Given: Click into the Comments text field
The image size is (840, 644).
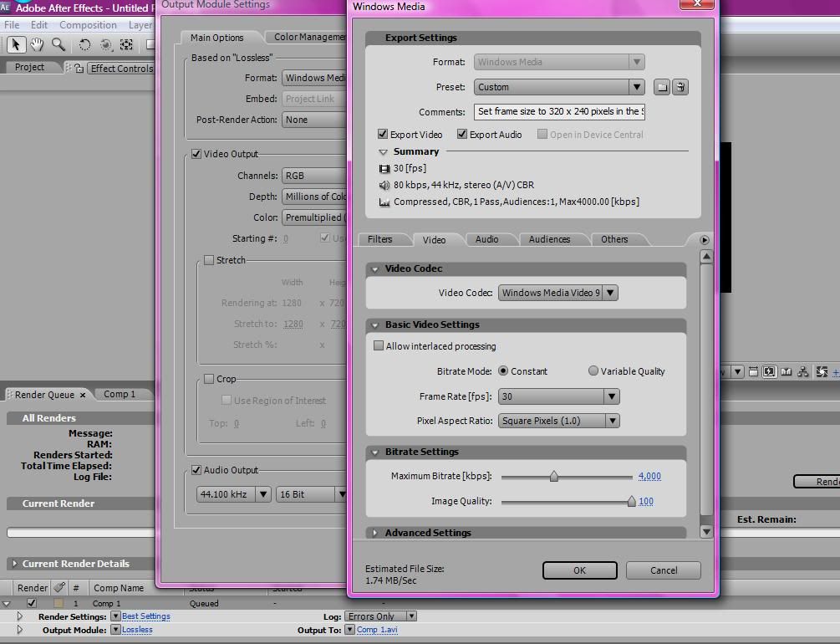Looking at the screenshot, I should coord(560,112).
